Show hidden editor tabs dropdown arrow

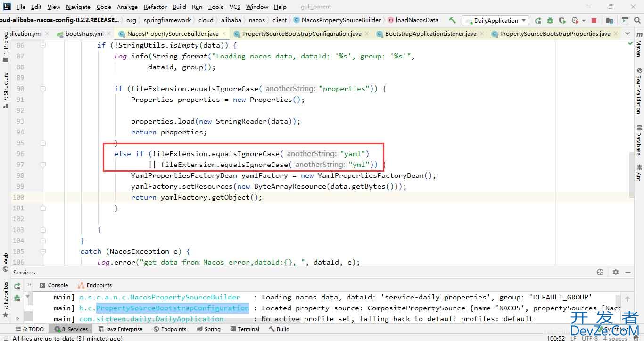[627, 33]
